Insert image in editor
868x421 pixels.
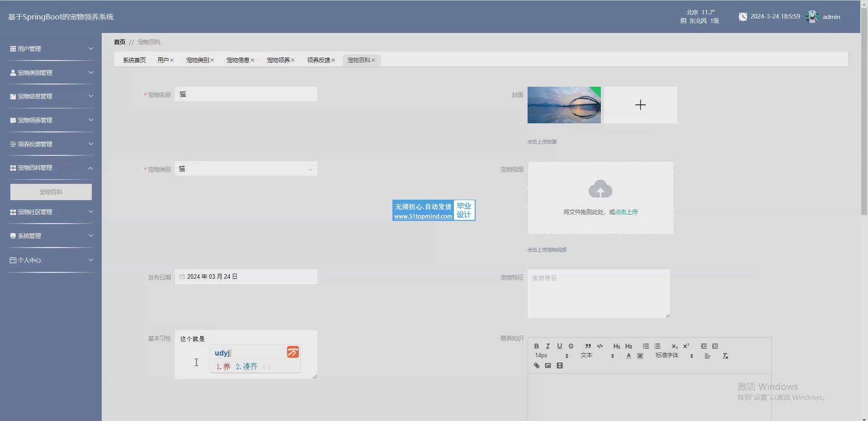coord(548,366)
